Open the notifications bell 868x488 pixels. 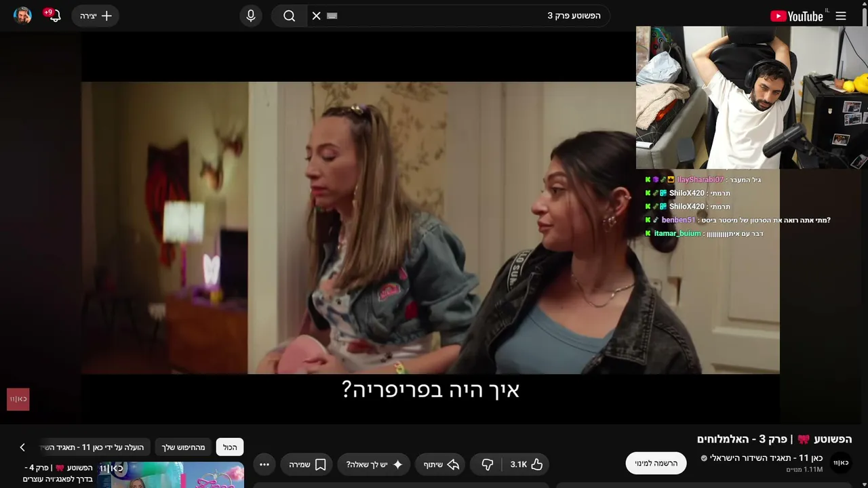[x=54, y=16]
